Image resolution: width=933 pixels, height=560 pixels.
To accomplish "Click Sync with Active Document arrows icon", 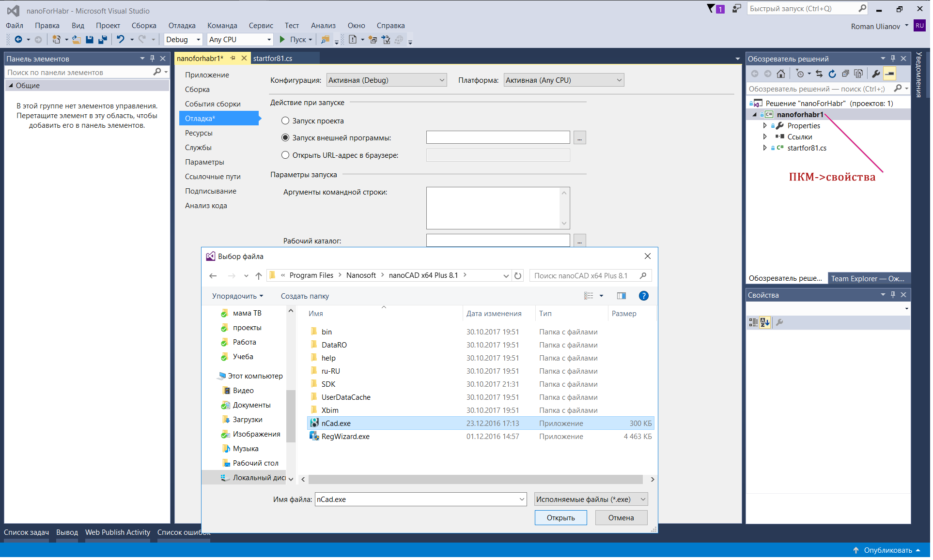I will [819, 74].
